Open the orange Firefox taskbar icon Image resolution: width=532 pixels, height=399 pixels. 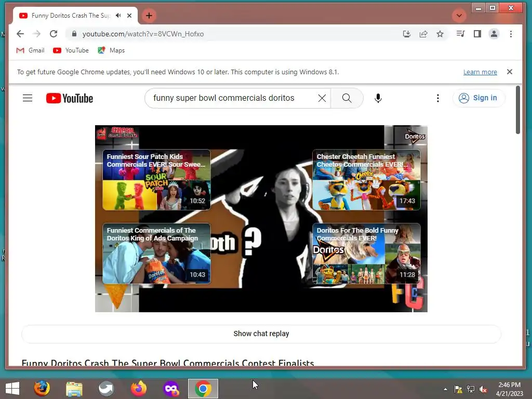coord(138,389)
